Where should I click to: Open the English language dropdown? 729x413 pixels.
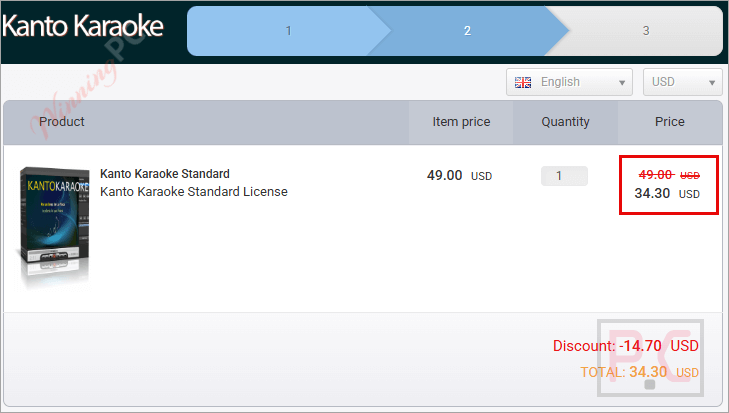[569, 82]
